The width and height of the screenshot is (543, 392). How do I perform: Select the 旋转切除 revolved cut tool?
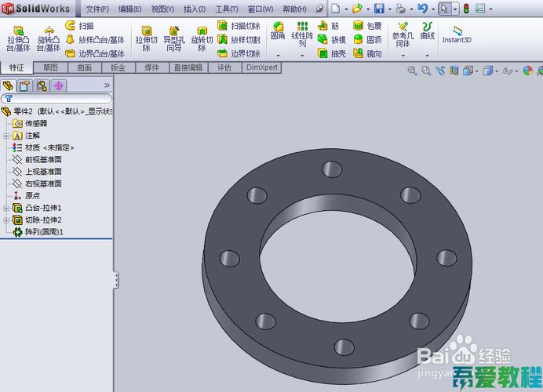click(202, 38)
